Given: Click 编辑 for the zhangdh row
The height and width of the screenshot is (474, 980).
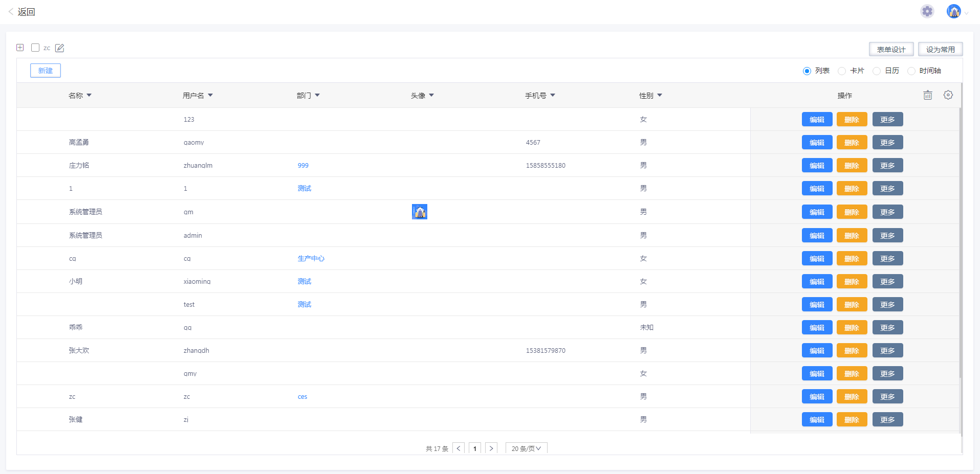Looking at the screenshot, I should click(817, 350).
